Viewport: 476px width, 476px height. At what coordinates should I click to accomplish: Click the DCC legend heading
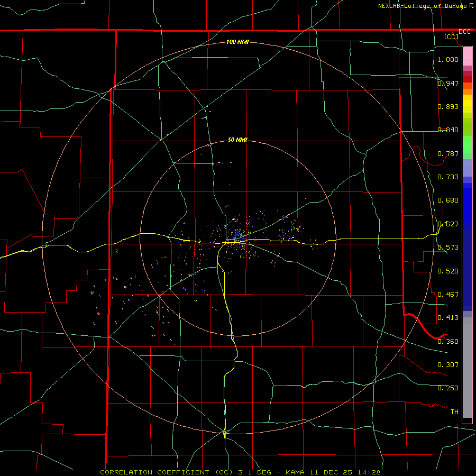point(464,32)
